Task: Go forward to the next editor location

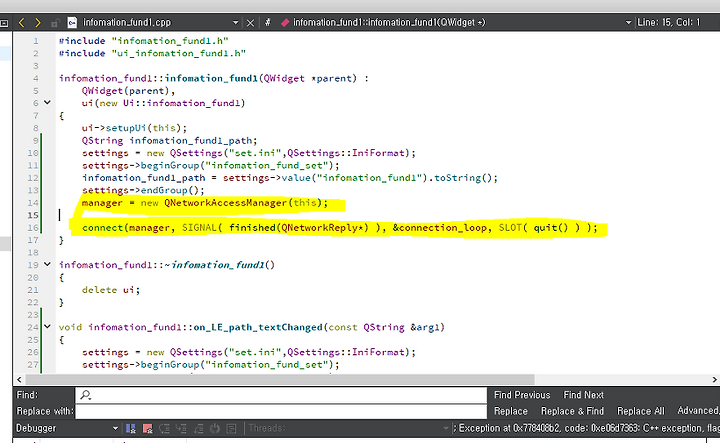Action: tap(38, 22)
